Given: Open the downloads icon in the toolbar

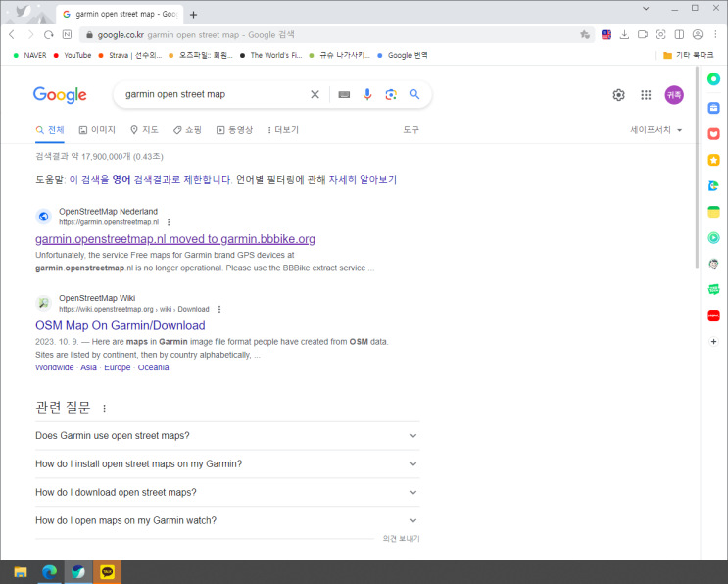Looking at the screenshot, I should (624, 35).
